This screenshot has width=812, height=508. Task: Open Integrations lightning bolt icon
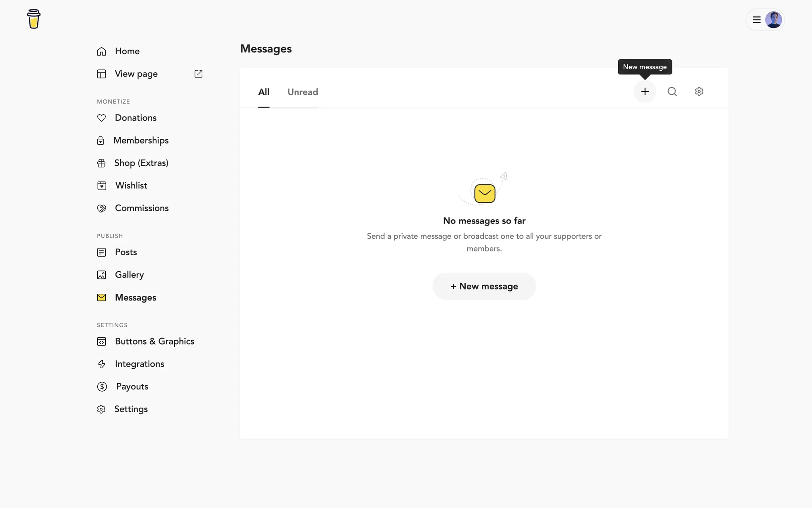coord(101,364)
